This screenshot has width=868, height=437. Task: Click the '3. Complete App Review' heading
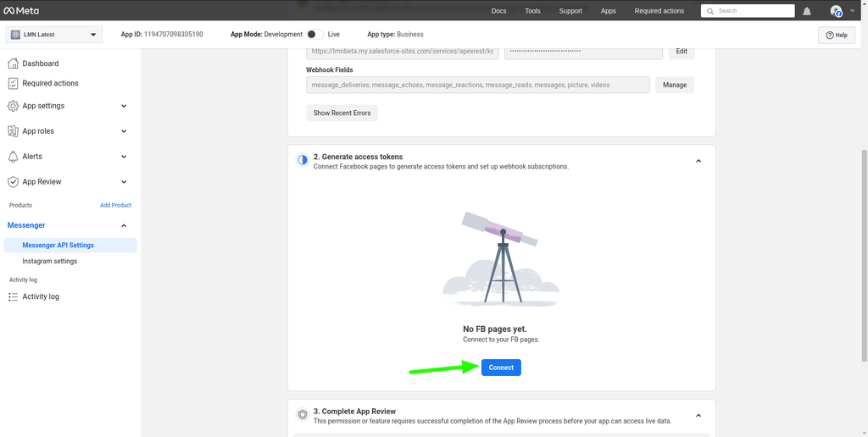pyautogui.click(x=355, y=412)
